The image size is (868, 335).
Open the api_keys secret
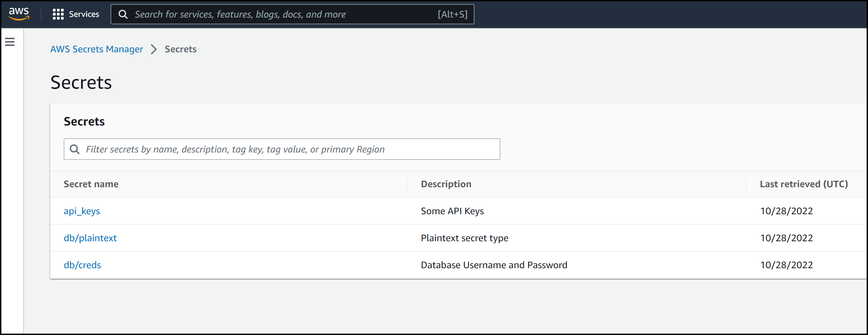(82, 211)
